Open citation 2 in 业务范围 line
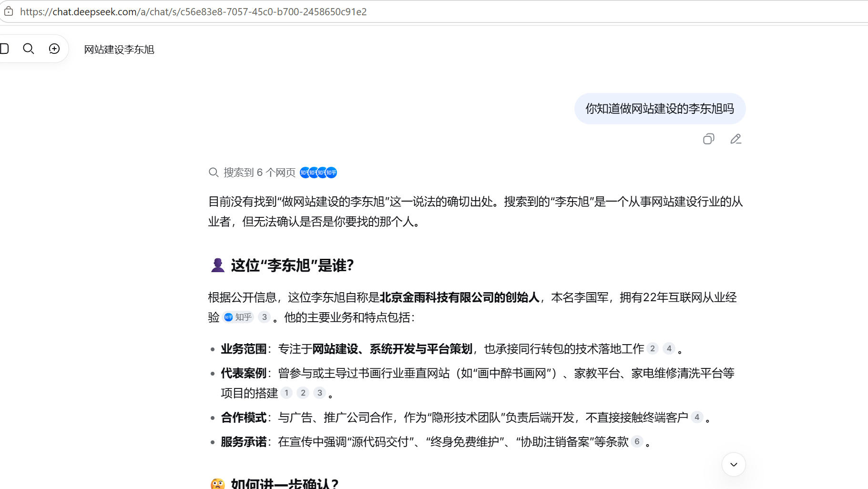 653,348
